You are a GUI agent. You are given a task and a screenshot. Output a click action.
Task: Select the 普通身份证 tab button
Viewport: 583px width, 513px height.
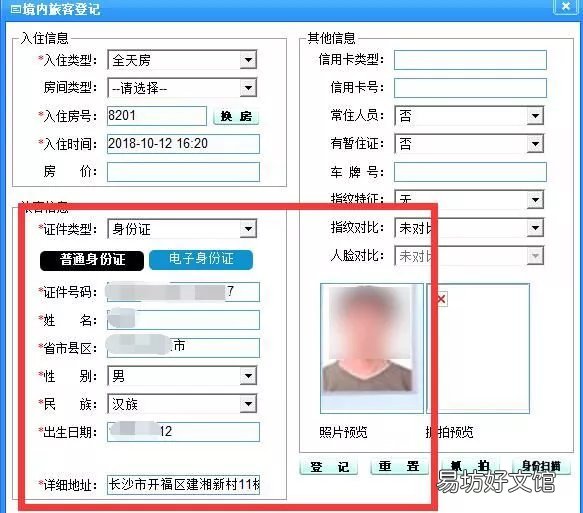coord(92,260)
